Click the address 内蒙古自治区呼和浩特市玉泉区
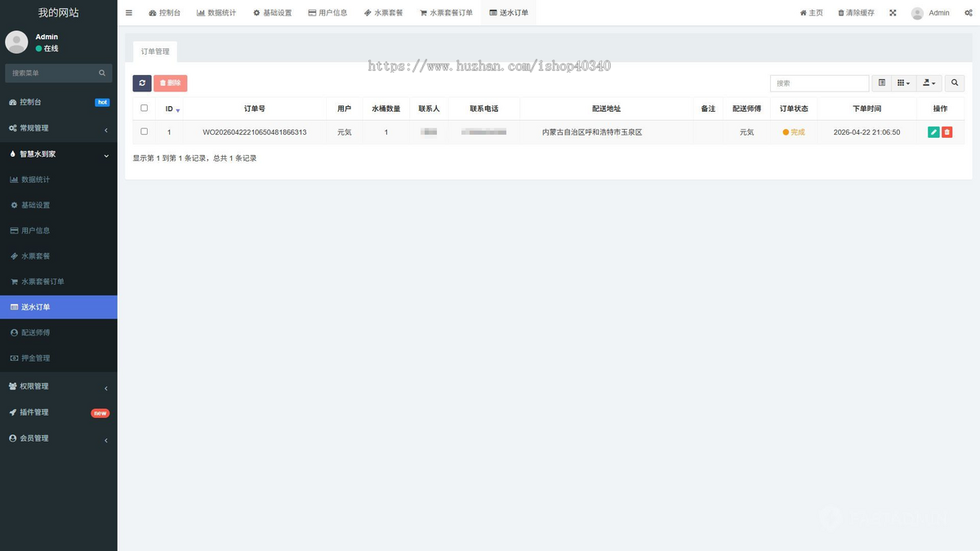980x551 pixels. (x=592, y=132)
